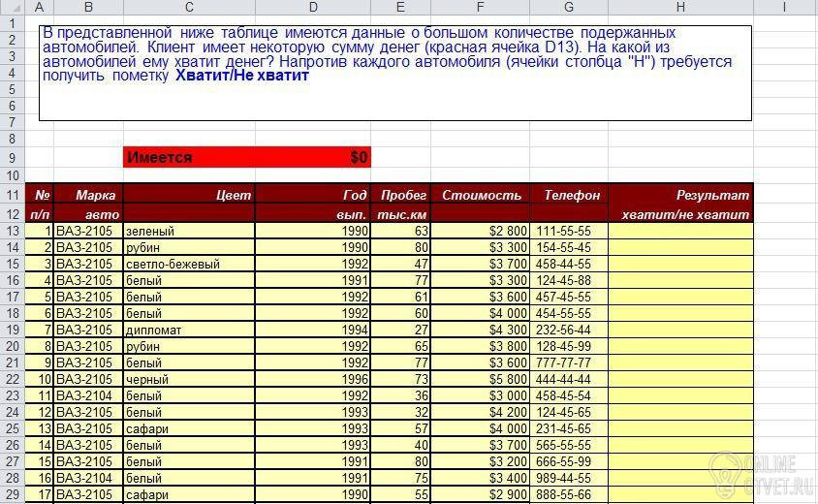Screen dimensions: 818x504
Task: Select the phone cell '124-45-88'
Action: (569, 280)
